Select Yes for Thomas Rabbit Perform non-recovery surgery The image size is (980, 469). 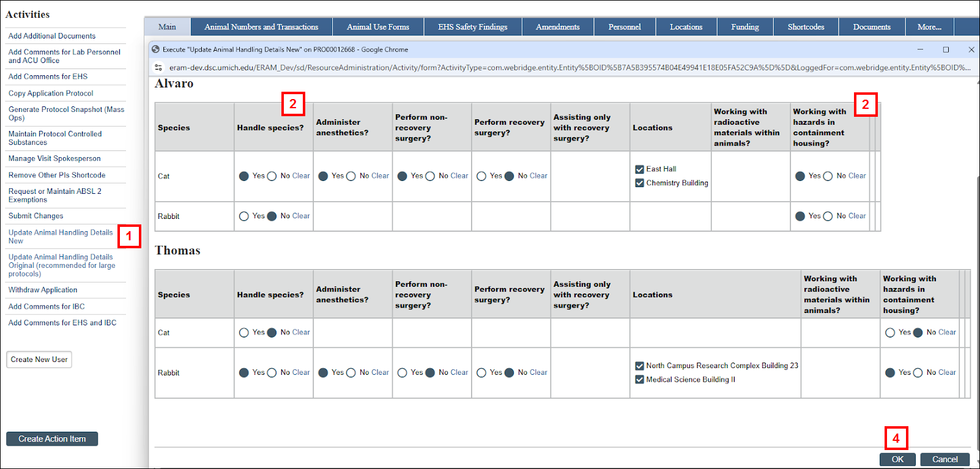tap(403, 373)
